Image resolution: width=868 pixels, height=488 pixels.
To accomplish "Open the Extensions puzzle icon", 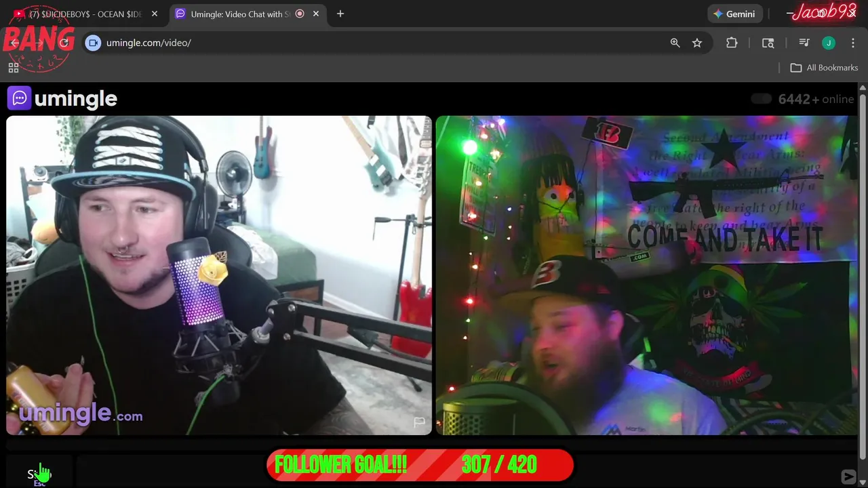I will click(x=732, y=43).
